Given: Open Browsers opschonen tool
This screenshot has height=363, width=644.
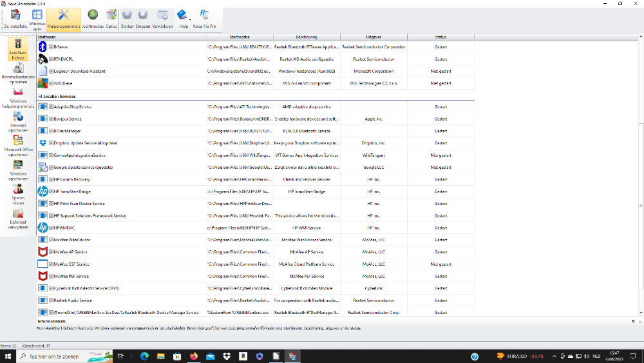Looking at the screenshot, I should tap(18, 121).
